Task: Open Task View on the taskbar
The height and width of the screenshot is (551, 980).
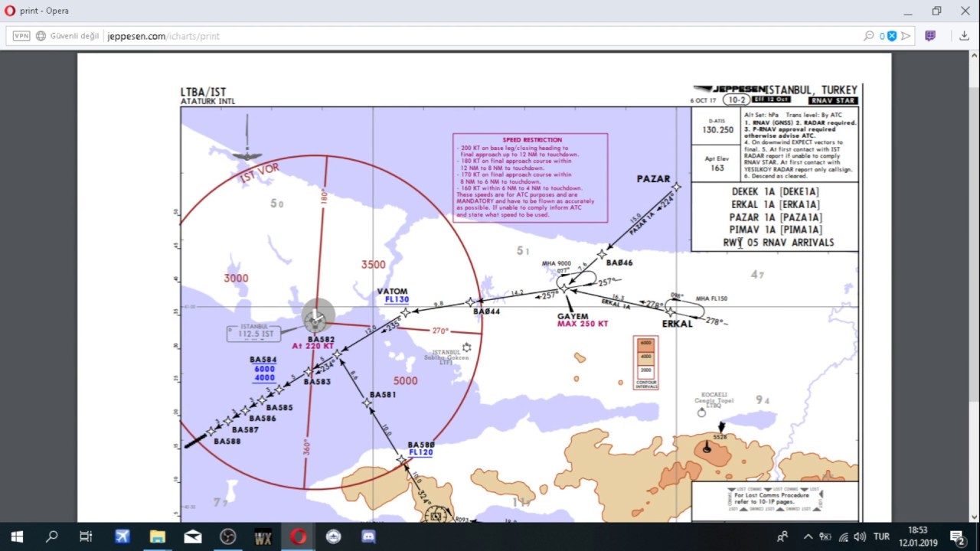Action: [x=86, y=536]
